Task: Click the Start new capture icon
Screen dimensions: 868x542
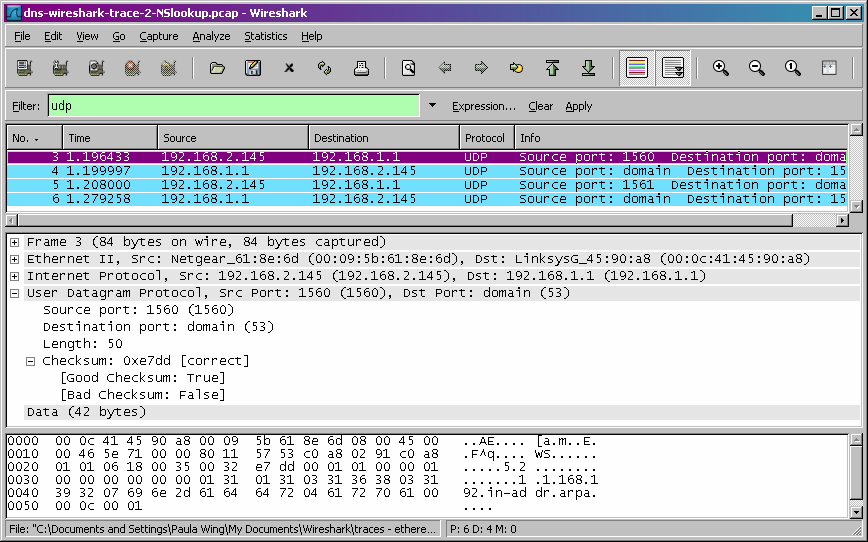Action: (x=96, y=68)
